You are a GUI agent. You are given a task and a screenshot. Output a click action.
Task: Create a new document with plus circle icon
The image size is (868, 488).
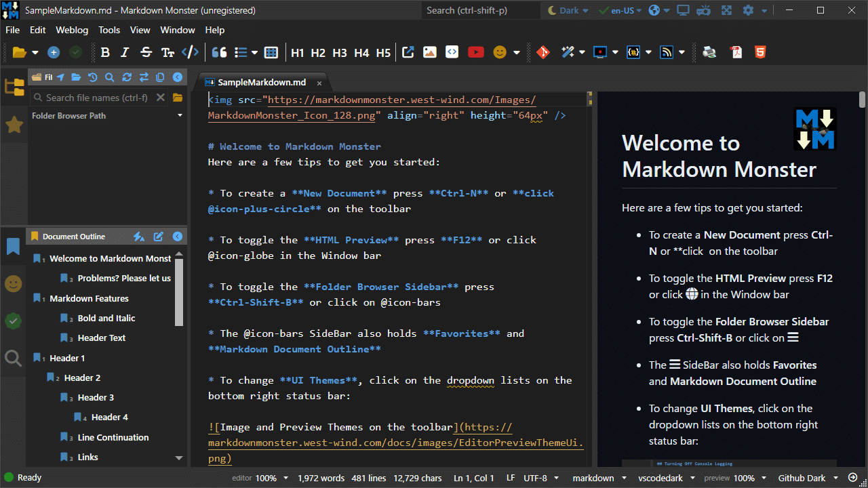pyautogui.click(x=54, y=52)
